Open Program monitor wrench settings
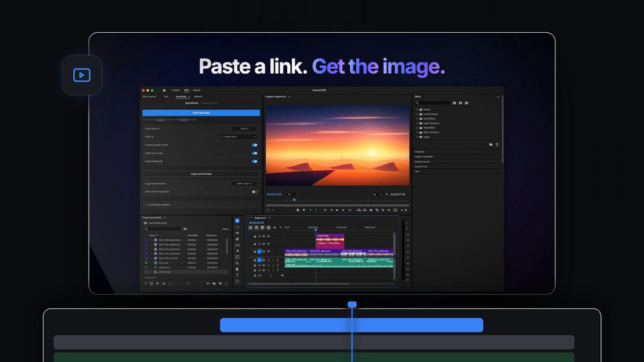 tap(386, 194)
